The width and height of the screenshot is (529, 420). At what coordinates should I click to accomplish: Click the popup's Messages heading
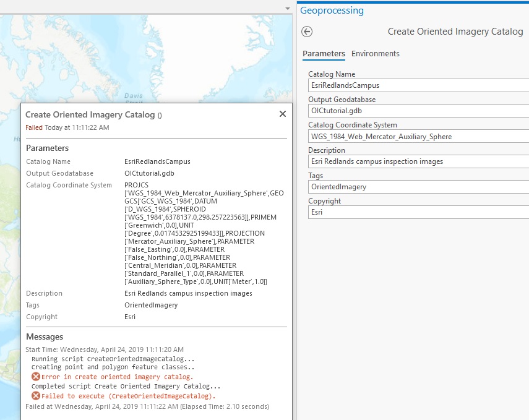point(45,336)
